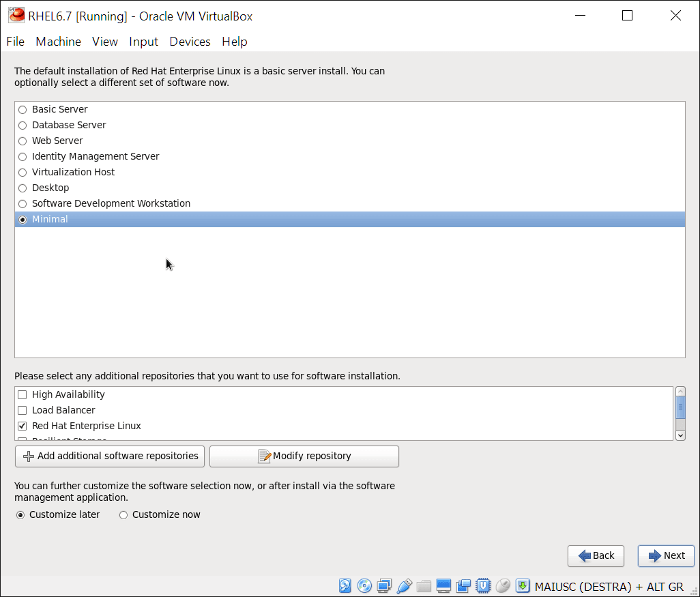Image resolution: width=700 pixels, height=597 pixels.
Task: Select Identity Management Server radio button
Action: pyautogui.click(x=23, y=157)
